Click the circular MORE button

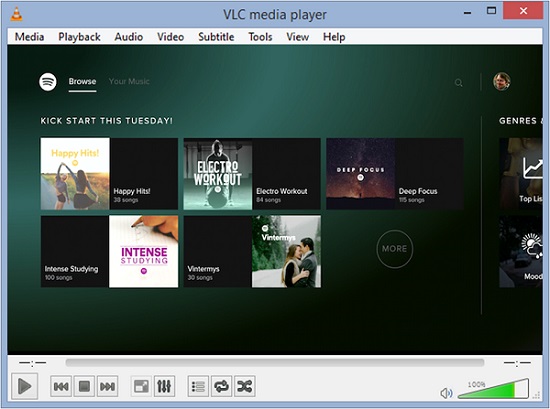(x=395, y=249)
